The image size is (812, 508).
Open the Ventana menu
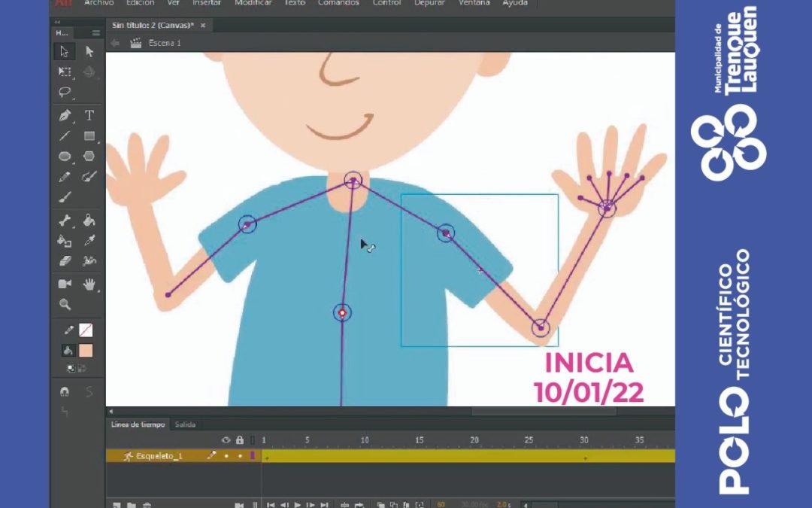click(x=474, y=3)
